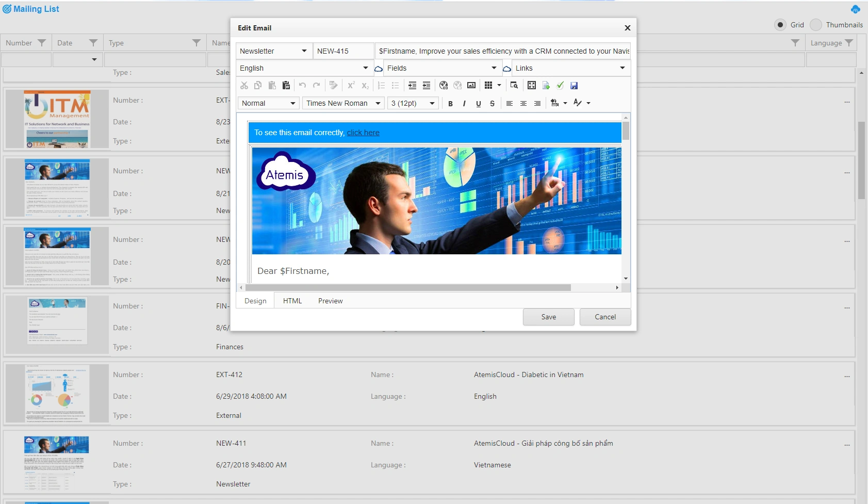868x504 pixels.
Task: Select the Grid radio button
Action: pyautogui.click(x=780, y=25)
